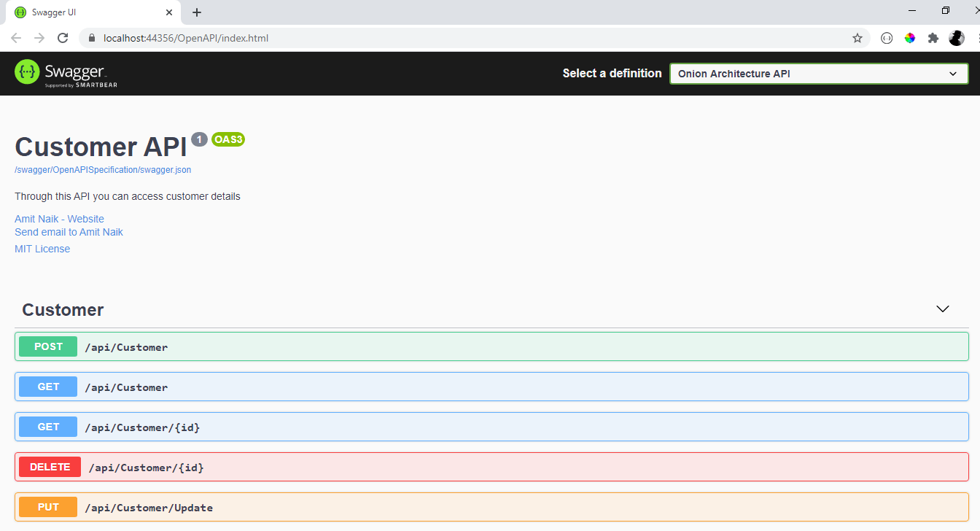Click the Amit Naik - Website link
This screenshot has width=980, height=531.
point(59,218)
